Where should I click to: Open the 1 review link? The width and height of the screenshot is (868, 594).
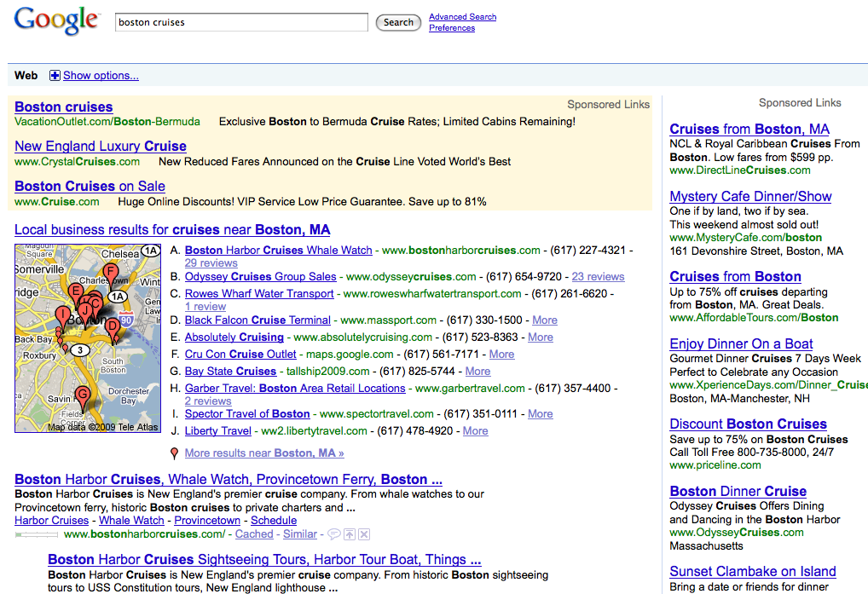point(205,307)
